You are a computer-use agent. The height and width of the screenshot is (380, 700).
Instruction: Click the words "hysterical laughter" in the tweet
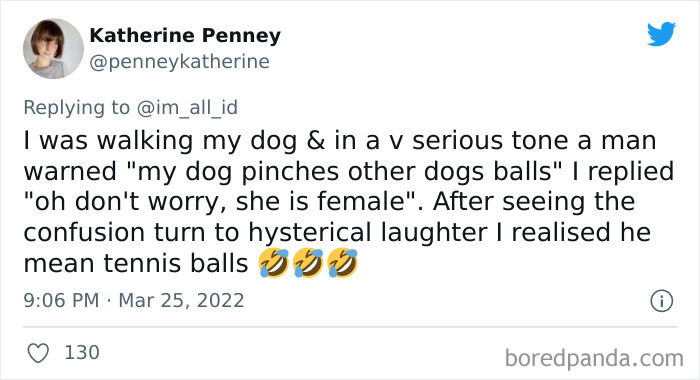point(367,233)
